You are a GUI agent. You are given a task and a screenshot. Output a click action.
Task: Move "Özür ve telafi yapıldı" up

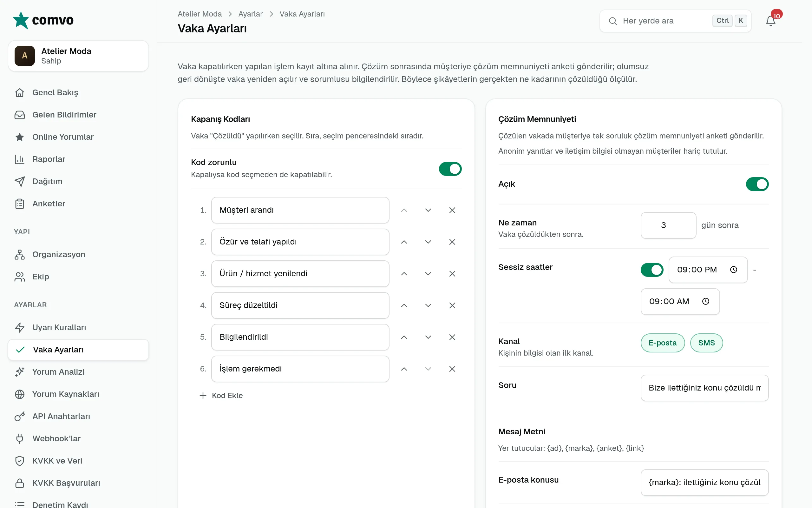(x=404, y=242)
